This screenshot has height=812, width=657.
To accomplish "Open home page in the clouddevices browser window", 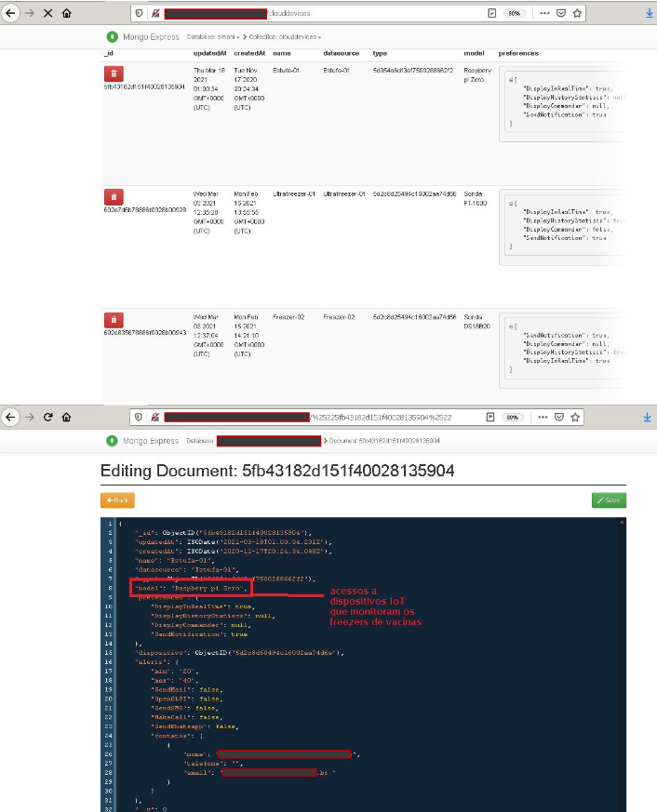I will click(66, 13).
